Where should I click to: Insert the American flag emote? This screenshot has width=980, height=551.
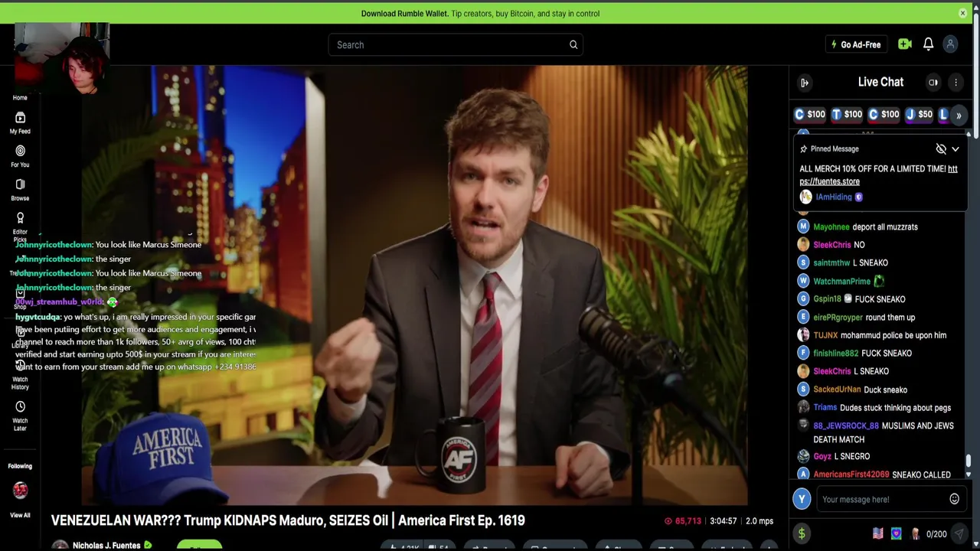pos(878,534)
